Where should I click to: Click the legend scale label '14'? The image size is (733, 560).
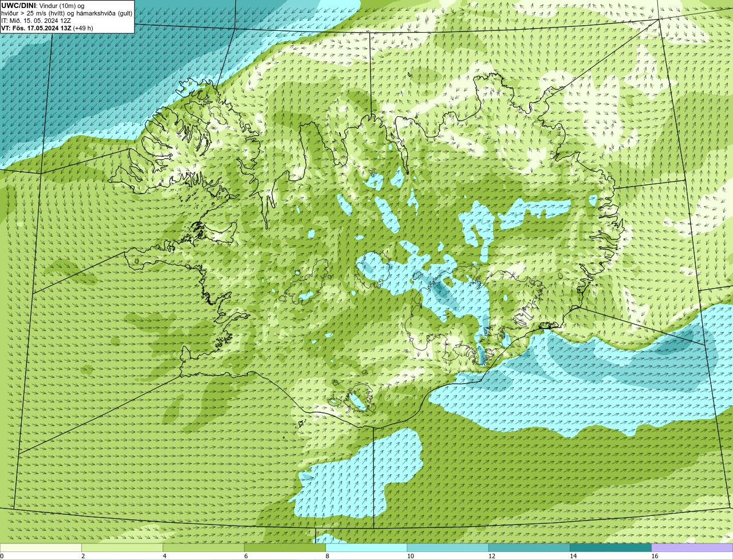(x=573, y=556)
